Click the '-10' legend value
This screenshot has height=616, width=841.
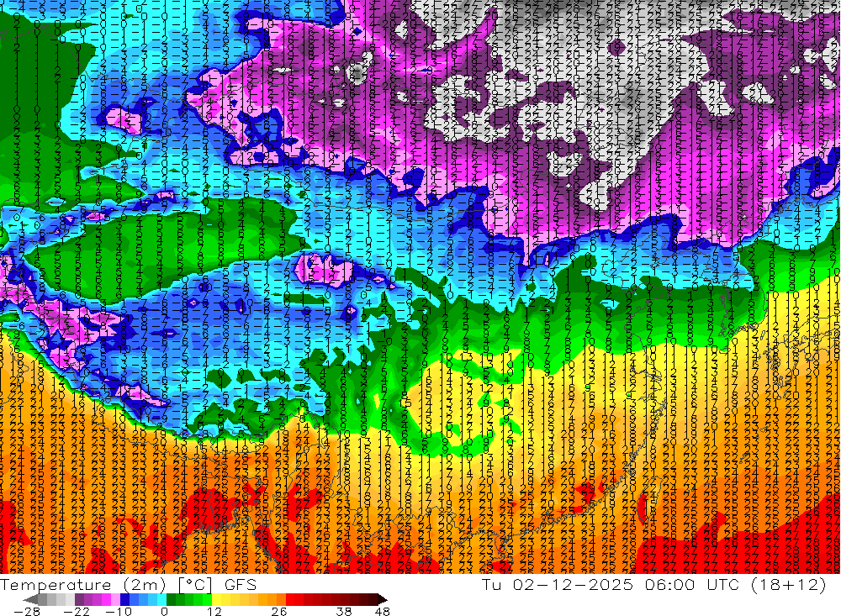tap(119, 612)
